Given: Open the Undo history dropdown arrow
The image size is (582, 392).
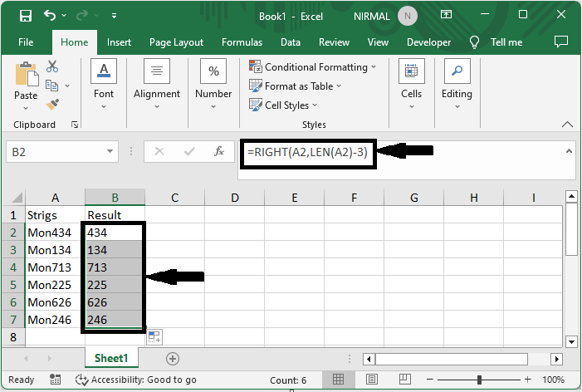Looking at the screenshot, I should (64, 15).
